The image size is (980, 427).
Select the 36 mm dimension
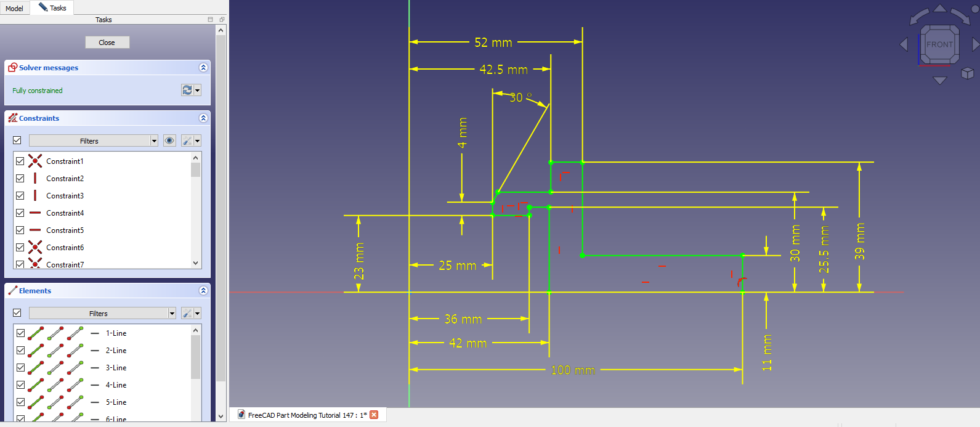pos(463,319)
